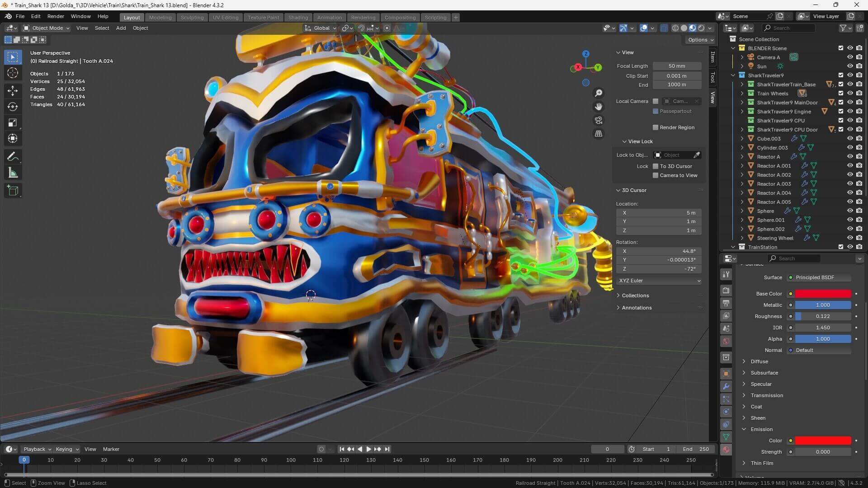This screenshot has width=868, height=488.
Task: Expand Train Wheels in the outliner
Action: click(x=743, y=94)
